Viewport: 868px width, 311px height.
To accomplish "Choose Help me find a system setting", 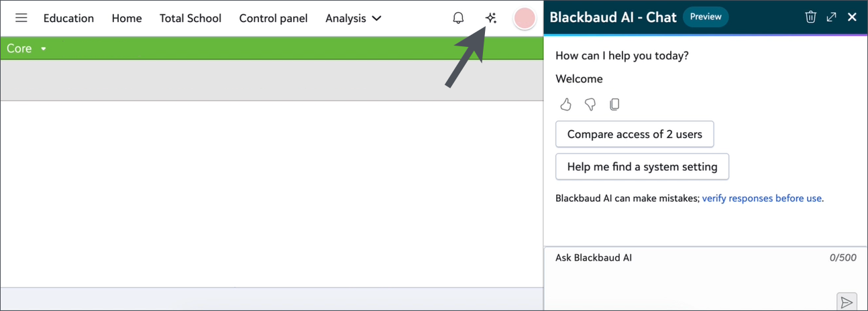I will 642,167.
